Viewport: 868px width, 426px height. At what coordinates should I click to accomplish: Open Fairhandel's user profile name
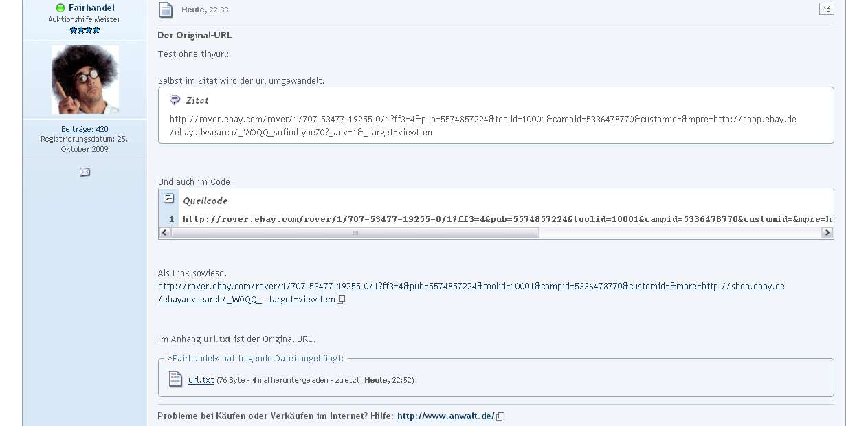tap(91, 8)
